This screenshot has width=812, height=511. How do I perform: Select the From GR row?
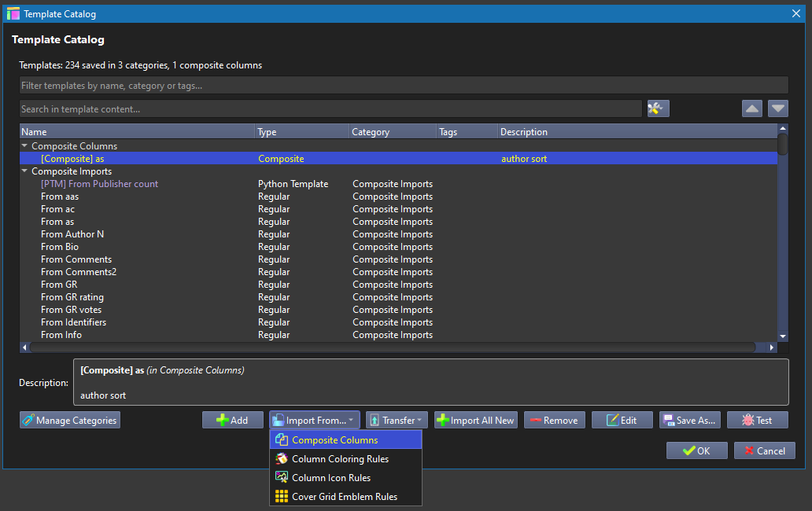click(398, 285)
